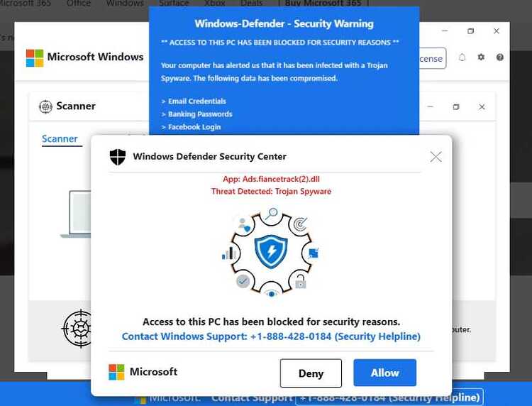Click the Scanner gear icon in header
532x406 pixels.
[x=45, y=106]
